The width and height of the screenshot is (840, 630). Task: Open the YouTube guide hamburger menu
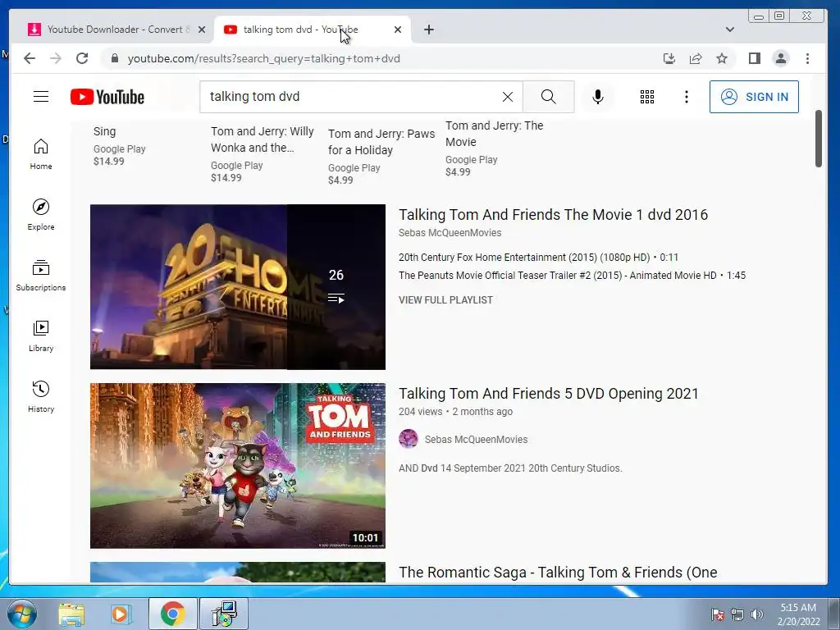tap(41, 97)
